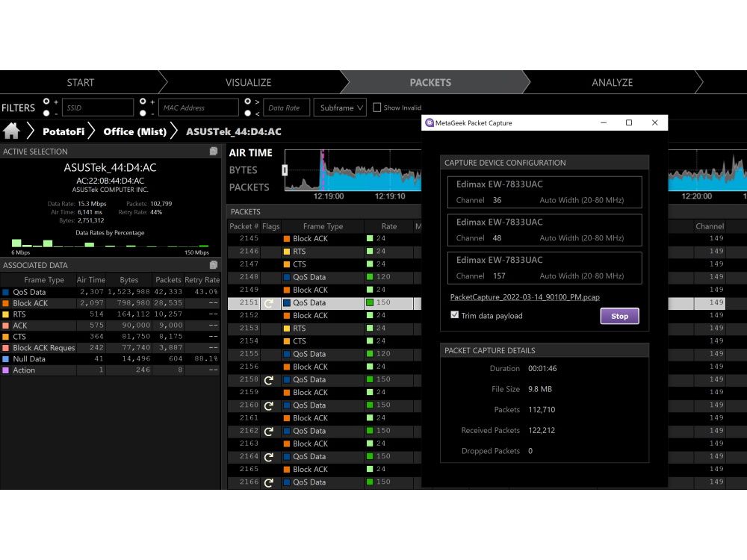This screenshot has width=747, height=560.
Task: Select MAC Address exclude radio (-)
Action: (143, 113)
